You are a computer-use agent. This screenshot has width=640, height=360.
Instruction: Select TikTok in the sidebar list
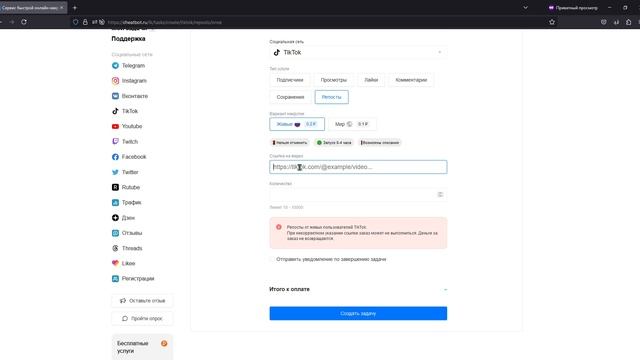point(125,111)
